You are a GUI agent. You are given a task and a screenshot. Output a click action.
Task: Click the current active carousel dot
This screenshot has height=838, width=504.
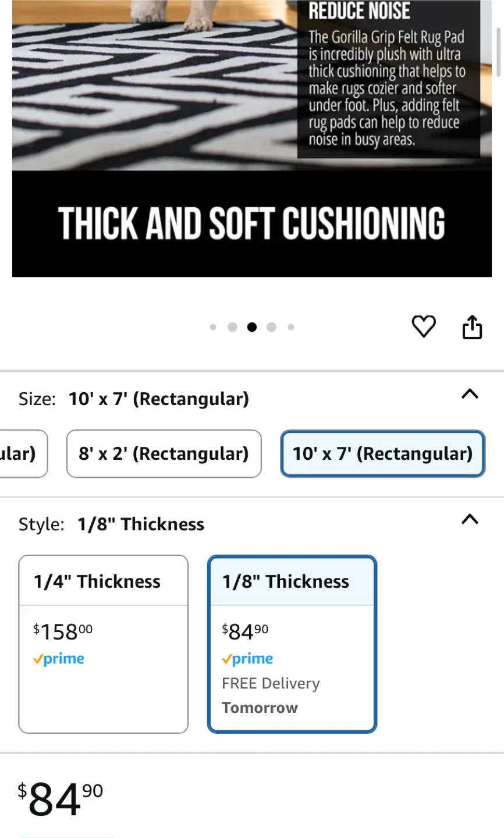point(251,327)
